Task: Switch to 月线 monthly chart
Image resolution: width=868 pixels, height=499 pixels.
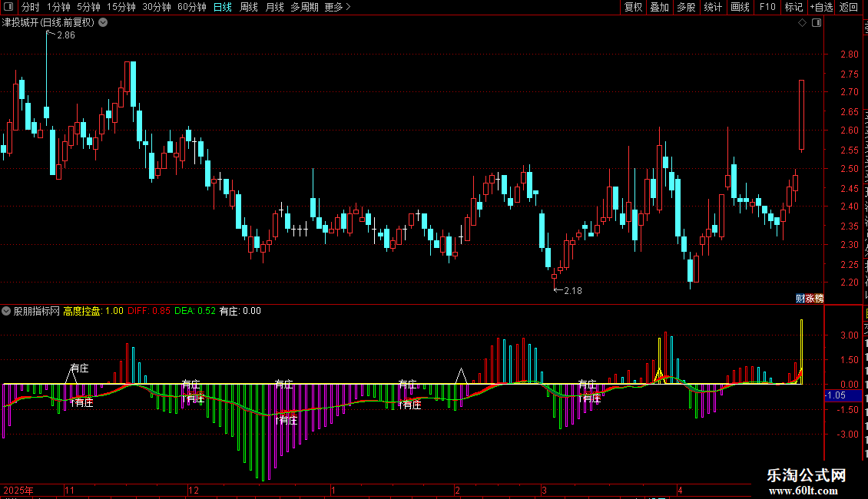Action: tap(274, 7)
